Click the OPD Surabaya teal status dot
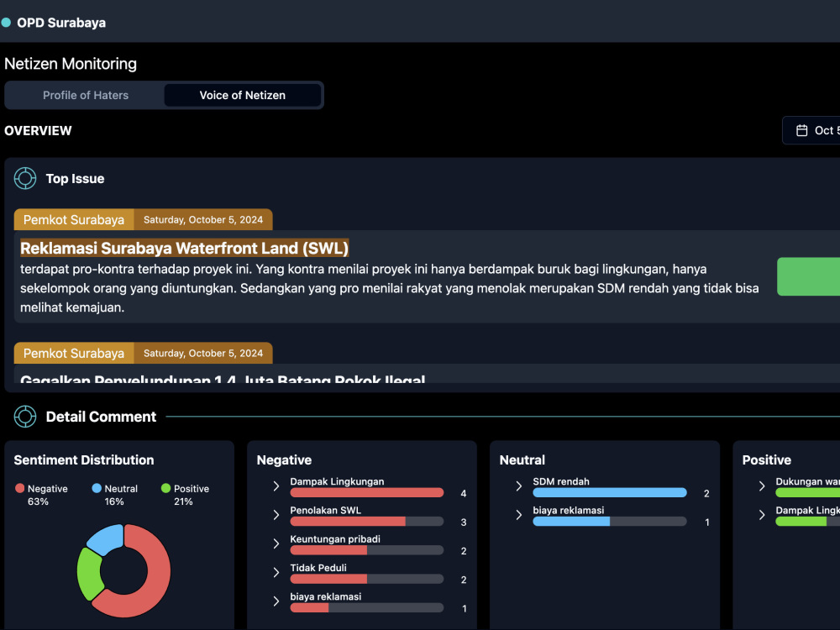The height and width of the screenshot is (630, 840). 6,23
